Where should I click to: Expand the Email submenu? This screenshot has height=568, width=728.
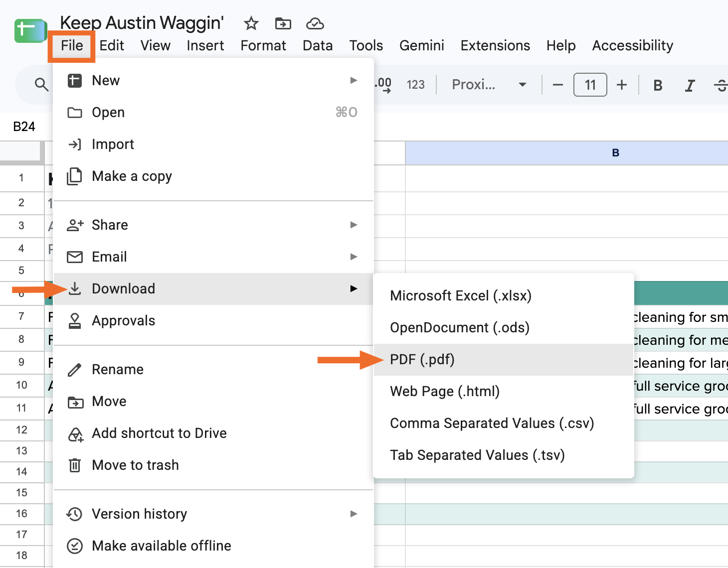[x=213, y=257]
